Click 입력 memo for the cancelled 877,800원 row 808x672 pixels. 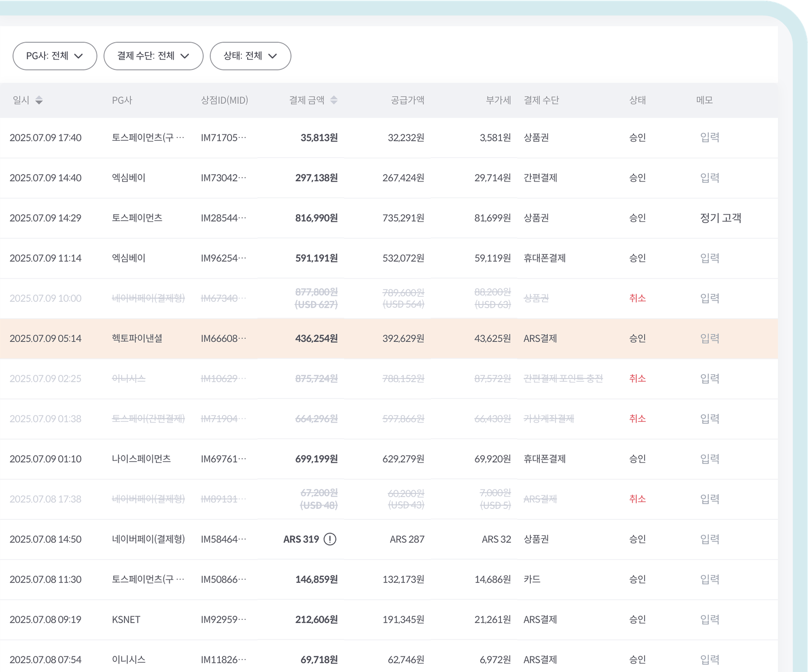[x=710, y=298]
